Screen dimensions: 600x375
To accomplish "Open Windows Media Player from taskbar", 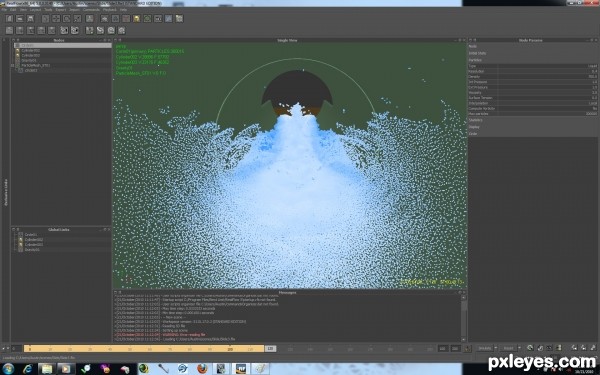I will (66, 369).
